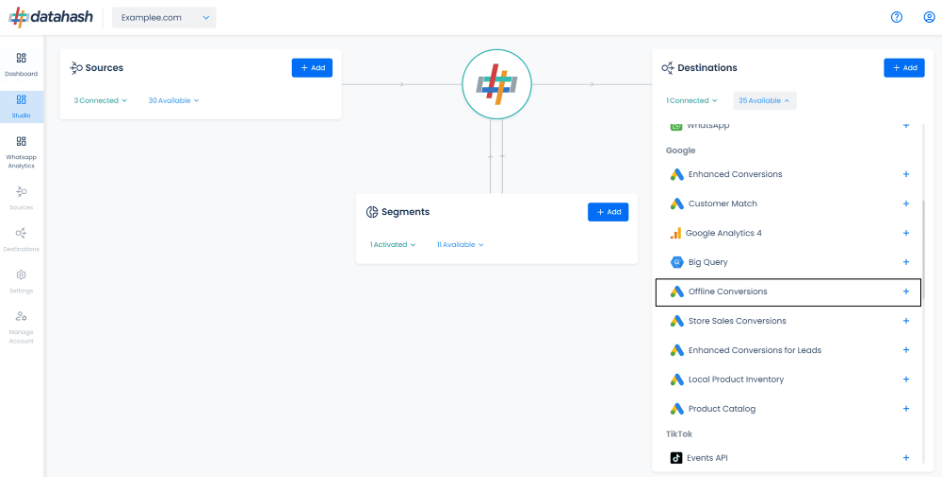
Task: Open the help question mark icon
Action: (896, 17)
